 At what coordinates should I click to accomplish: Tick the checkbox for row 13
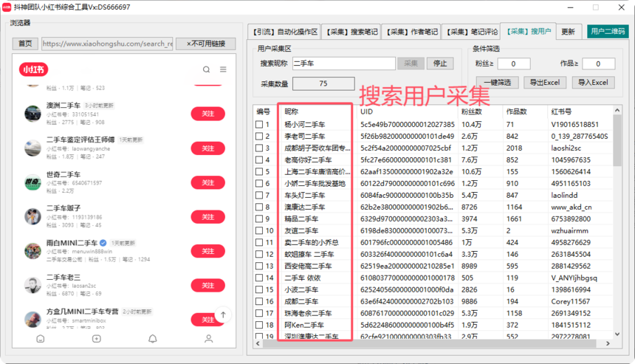click(259, 266)
